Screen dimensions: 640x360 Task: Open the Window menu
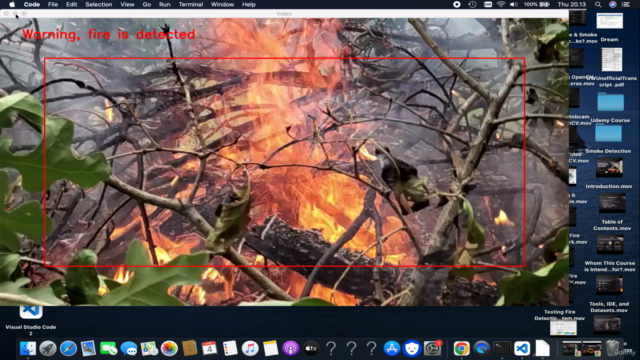click(x=222, y=4)
